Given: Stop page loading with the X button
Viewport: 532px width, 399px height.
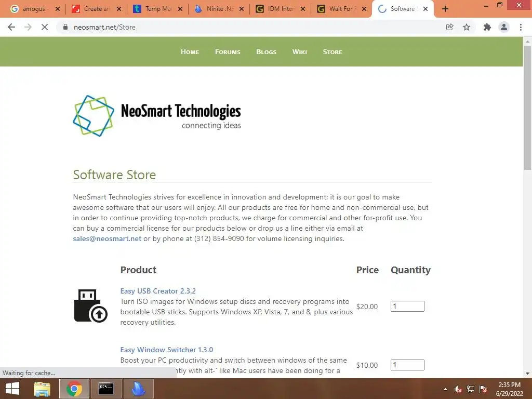Looking at the screenshot, I should point(45,27).
